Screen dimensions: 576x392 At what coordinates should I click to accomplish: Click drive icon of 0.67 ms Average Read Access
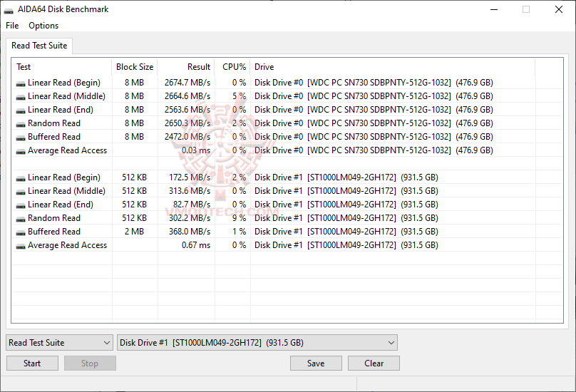21,246
